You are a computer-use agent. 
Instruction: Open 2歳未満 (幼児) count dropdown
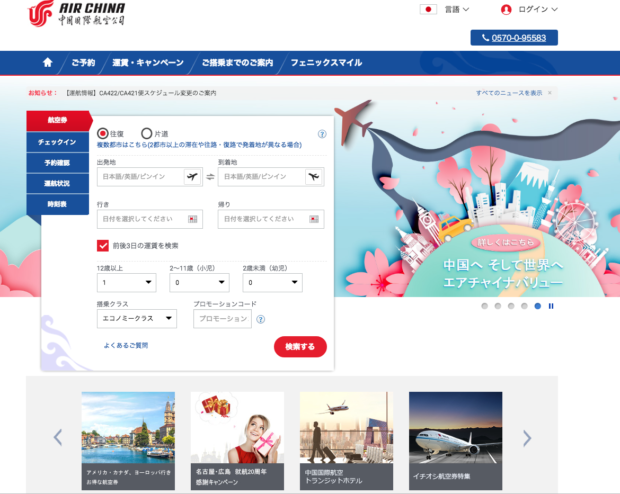click(272, 282)
